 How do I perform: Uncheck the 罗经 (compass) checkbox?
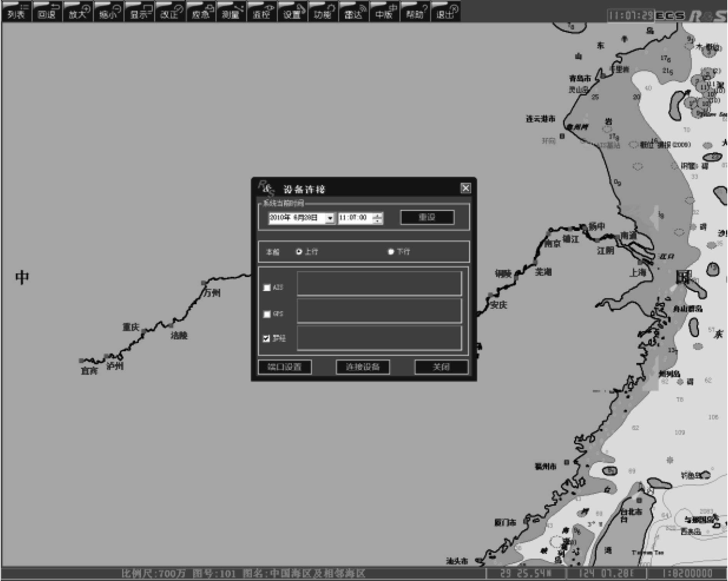tap(267, 338)
